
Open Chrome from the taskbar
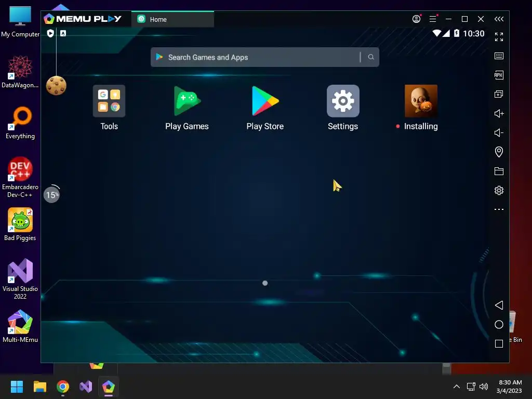tap(63, 387)
